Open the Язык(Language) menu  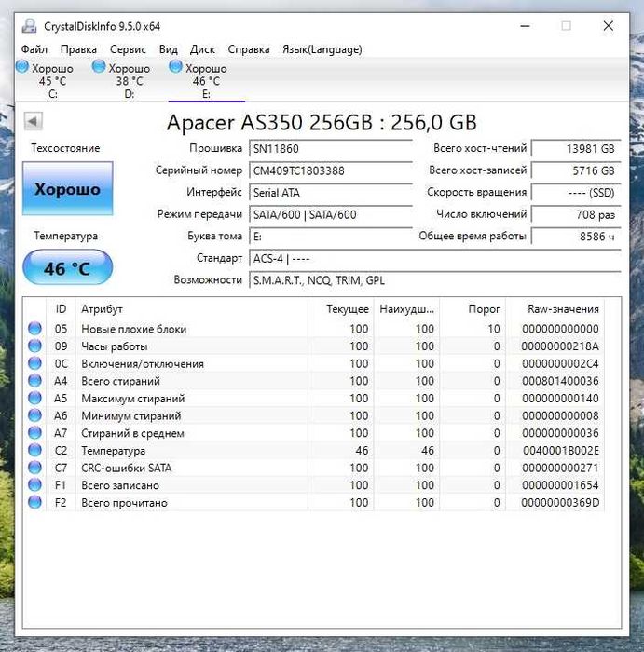pos(322,49)
